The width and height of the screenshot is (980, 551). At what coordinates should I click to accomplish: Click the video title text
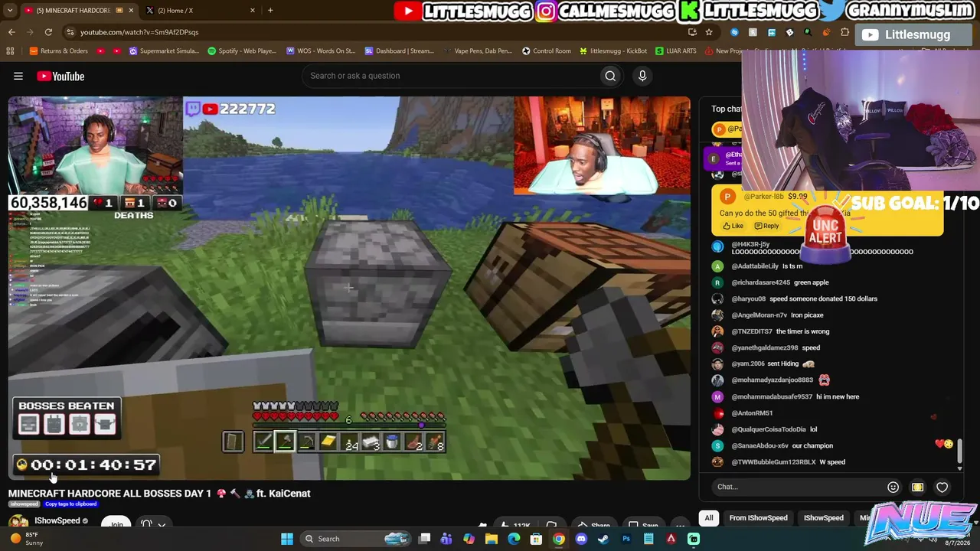[159, 494]
